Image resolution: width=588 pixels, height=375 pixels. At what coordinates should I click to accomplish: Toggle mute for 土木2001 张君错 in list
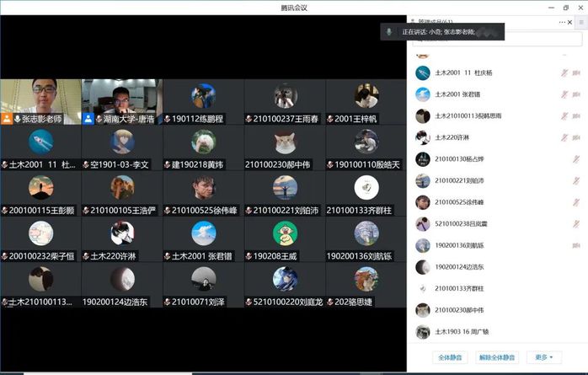[x=565, y=94]
